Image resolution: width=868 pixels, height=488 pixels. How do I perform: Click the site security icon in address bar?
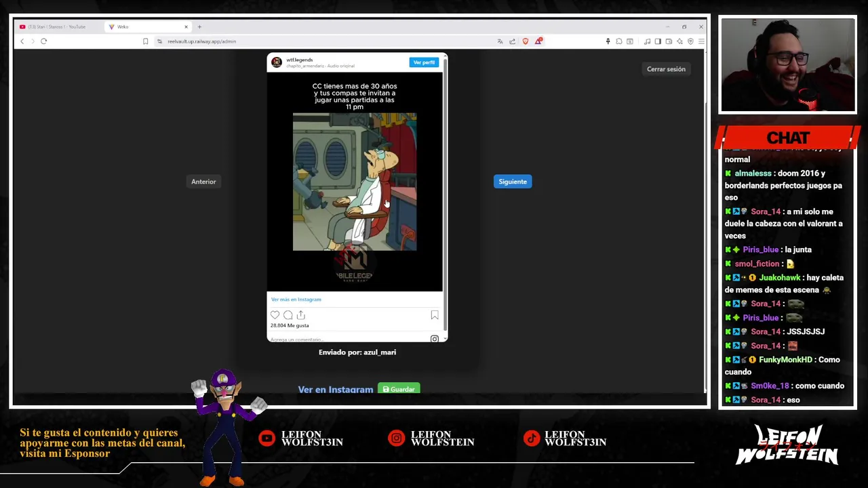pyautogui.click(x=160, y=41)
